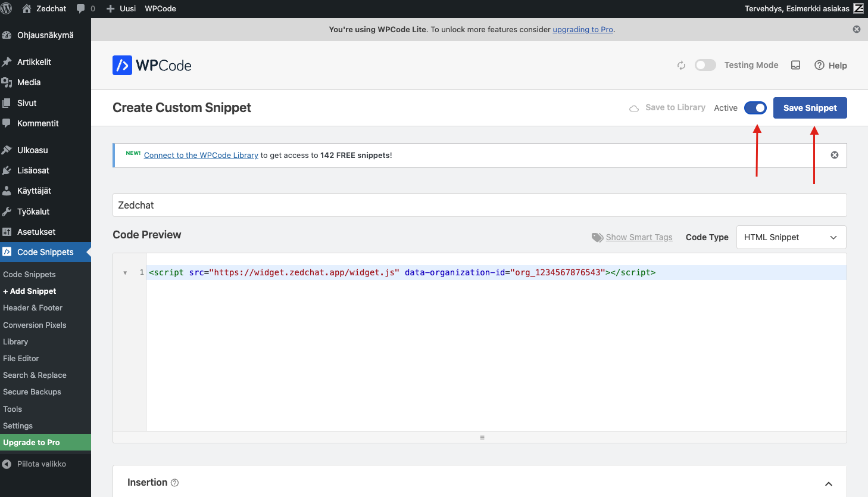Image resolution: width=868 pixels, height=497 pixels.
Task: Open Header & Footer submenu item
Action: point(33,308)
